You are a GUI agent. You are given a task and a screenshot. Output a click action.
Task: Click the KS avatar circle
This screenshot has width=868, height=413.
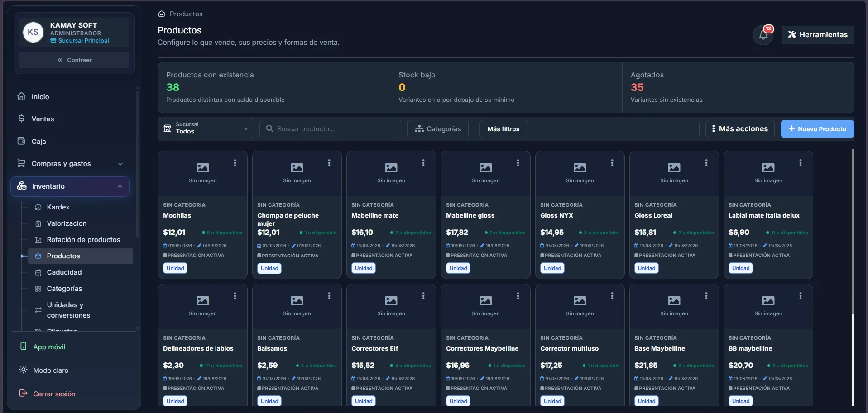[33, 32]
